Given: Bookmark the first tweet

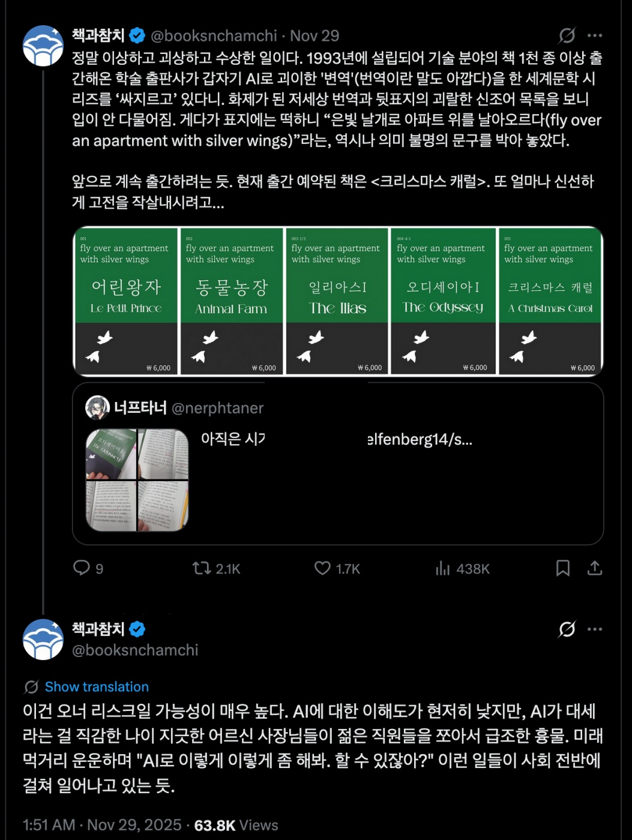Looking at the screenshot, I should coord(563,568).
